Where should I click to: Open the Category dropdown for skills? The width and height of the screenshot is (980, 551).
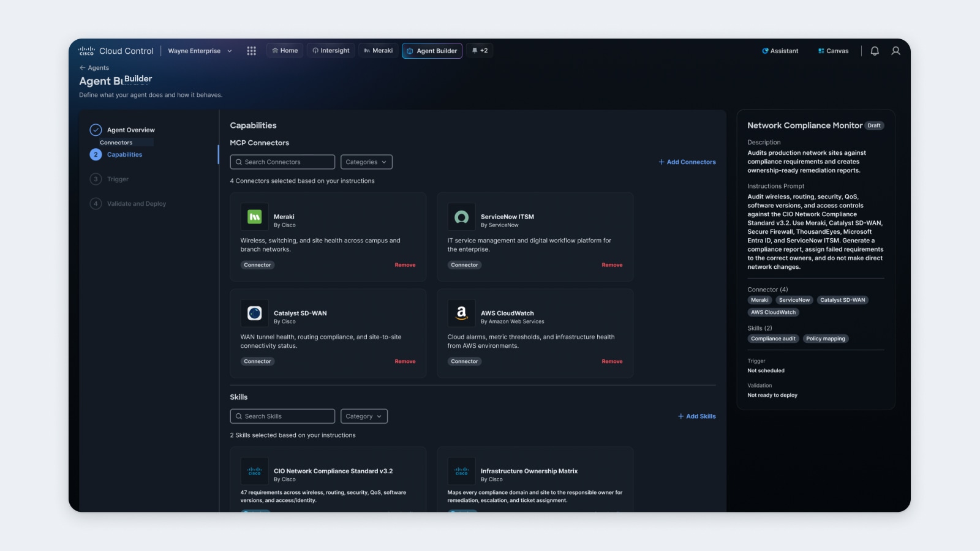364,416
